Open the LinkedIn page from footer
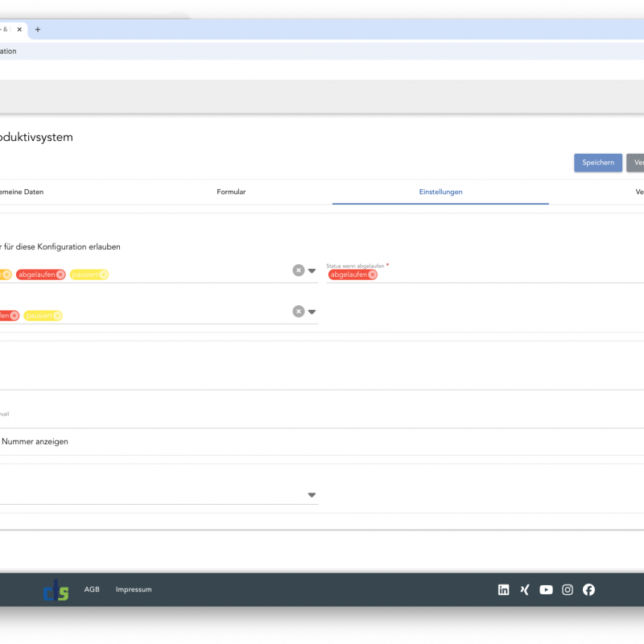 click(504, 590)
